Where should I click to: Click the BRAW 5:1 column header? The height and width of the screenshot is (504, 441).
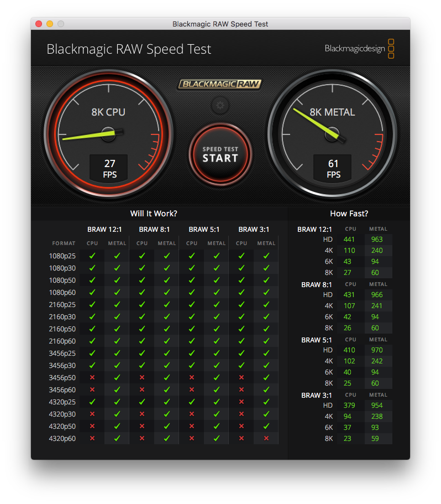(x=204, y=230)
